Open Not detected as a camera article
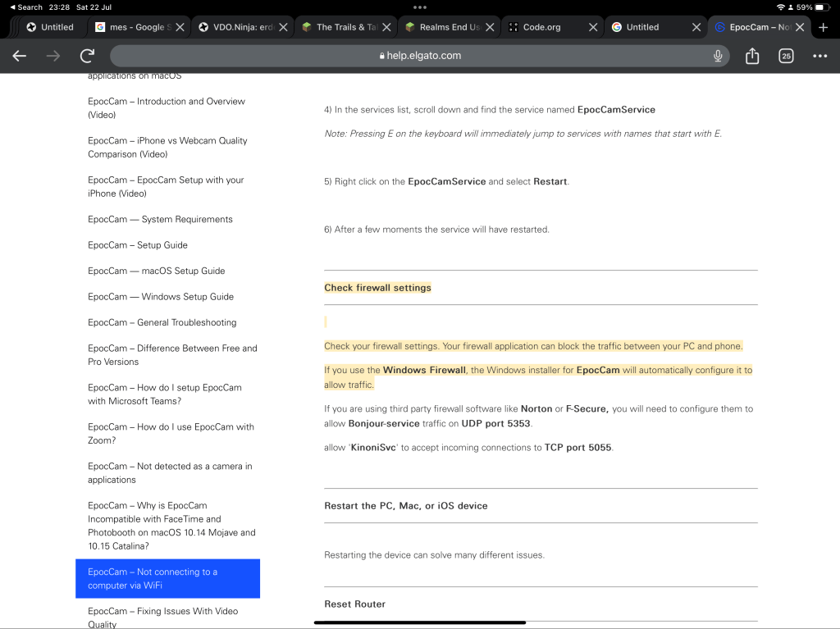Viewport: 840px width, 629px height. tap(170, 472)
